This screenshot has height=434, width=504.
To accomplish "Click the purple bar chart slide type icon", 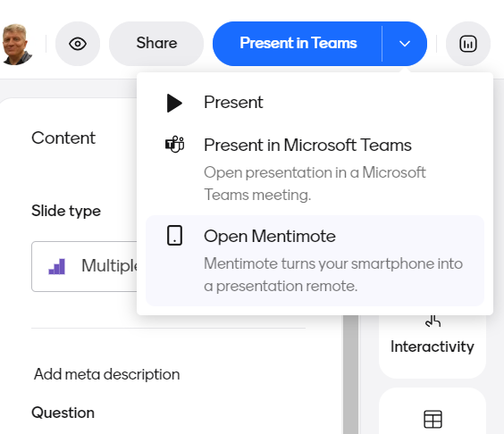I will (x=57, y=267).
